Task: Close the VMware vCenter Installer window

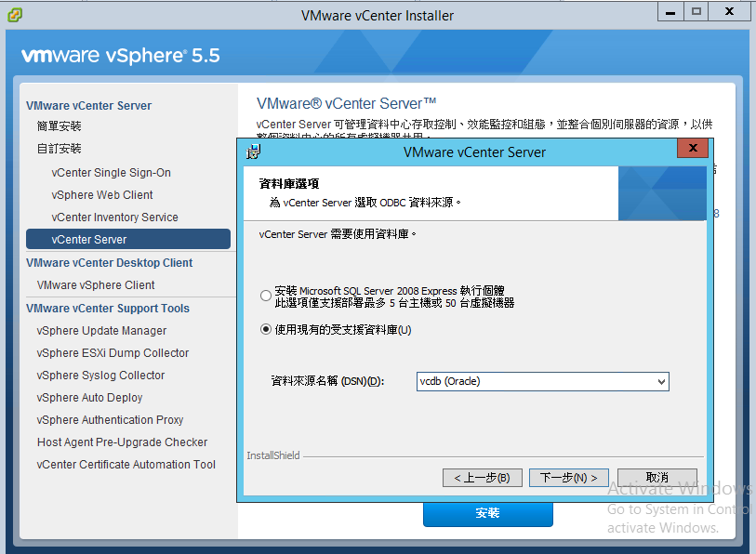Action: (729, 11)
